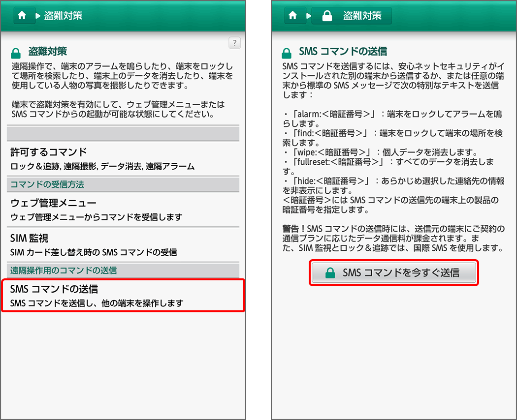517x420 pixels.
Task: Tap the home icon on the SMS command screen
Action: pyautogui.click(x=294, y=15)
